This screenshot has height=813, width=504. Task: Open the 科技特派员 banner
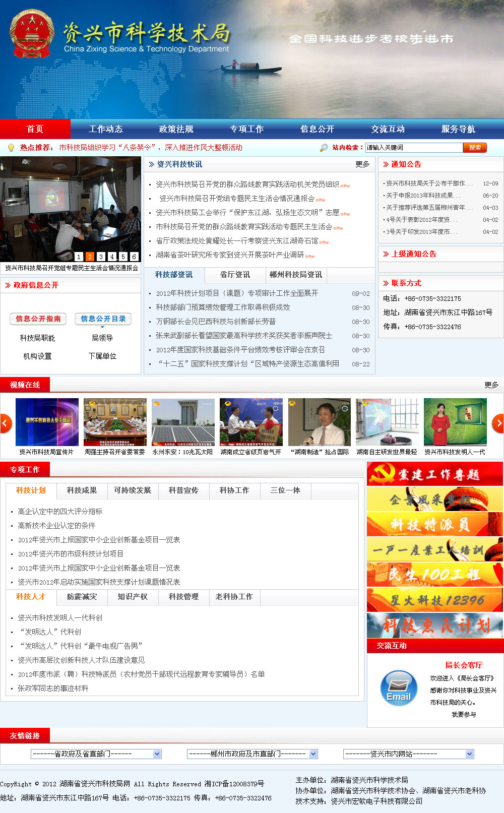435,524
